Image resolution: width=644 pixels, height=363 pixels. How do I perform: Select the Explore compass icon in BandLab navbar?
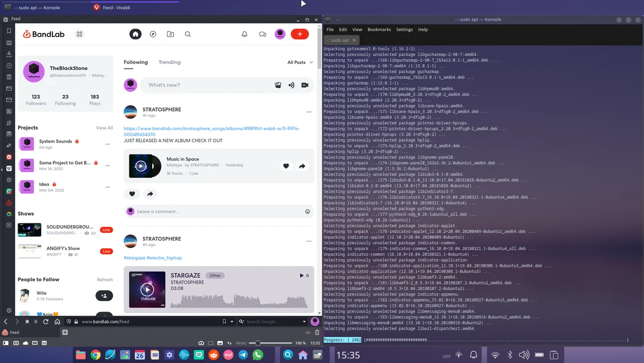tap(153, 34)
